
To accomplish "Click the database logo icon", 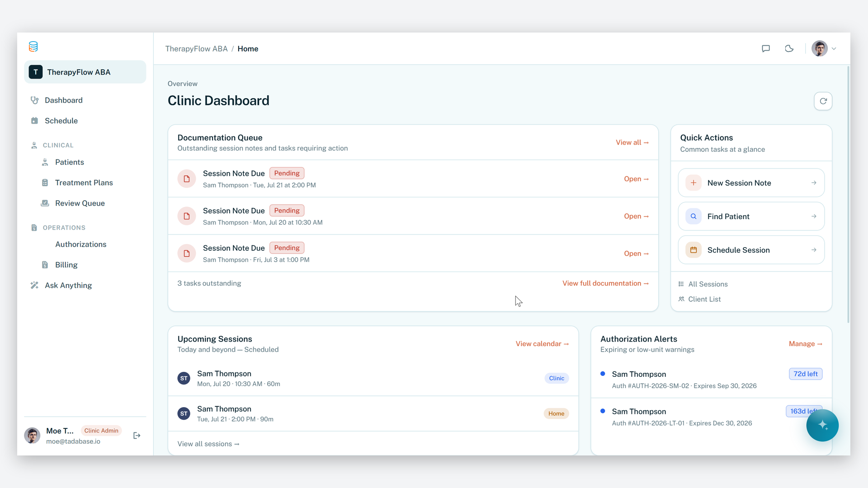I will [33, 47].
